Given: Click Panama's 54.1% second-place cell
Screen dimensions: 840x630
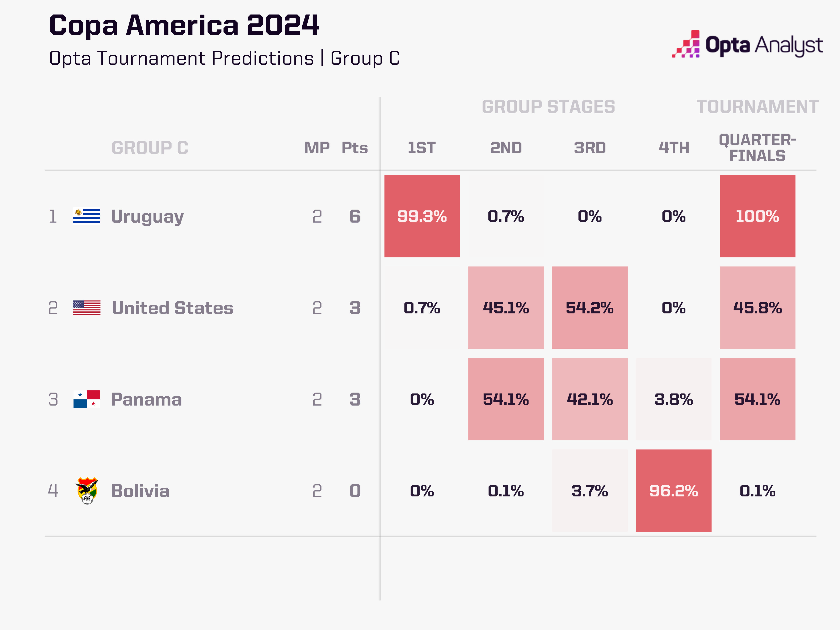Looking at the screenshot, I should (x=506, y=399).
